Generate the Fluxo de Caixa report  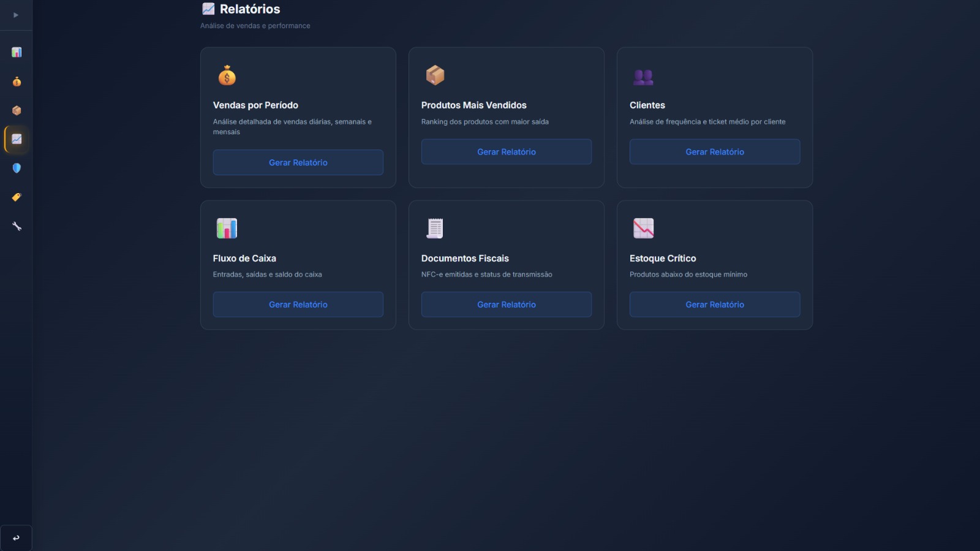[298, 305]
